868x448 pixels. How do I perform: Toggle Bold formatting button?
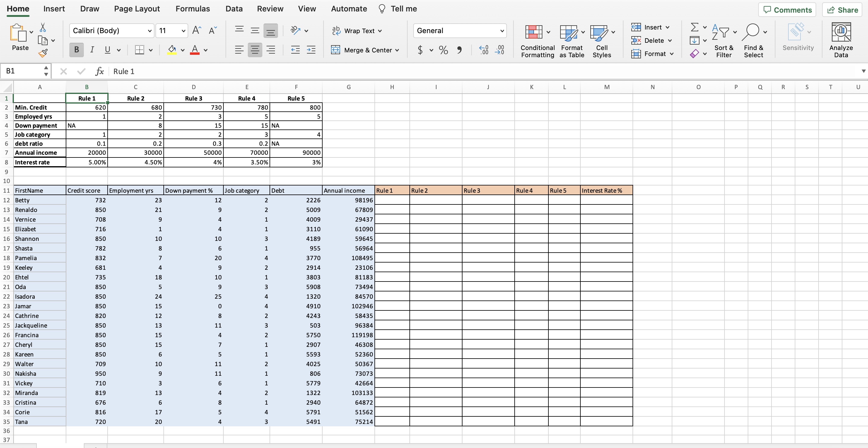pos(77,50)
